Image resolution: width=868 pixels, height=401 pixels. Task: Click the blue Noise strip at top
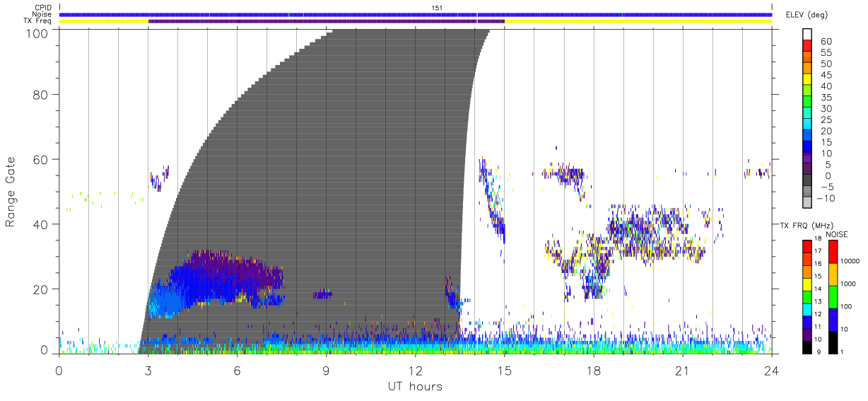point(416,14)
